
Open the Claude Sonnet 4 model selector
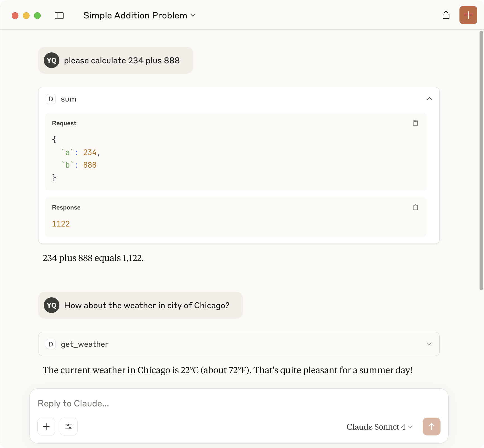379,427
